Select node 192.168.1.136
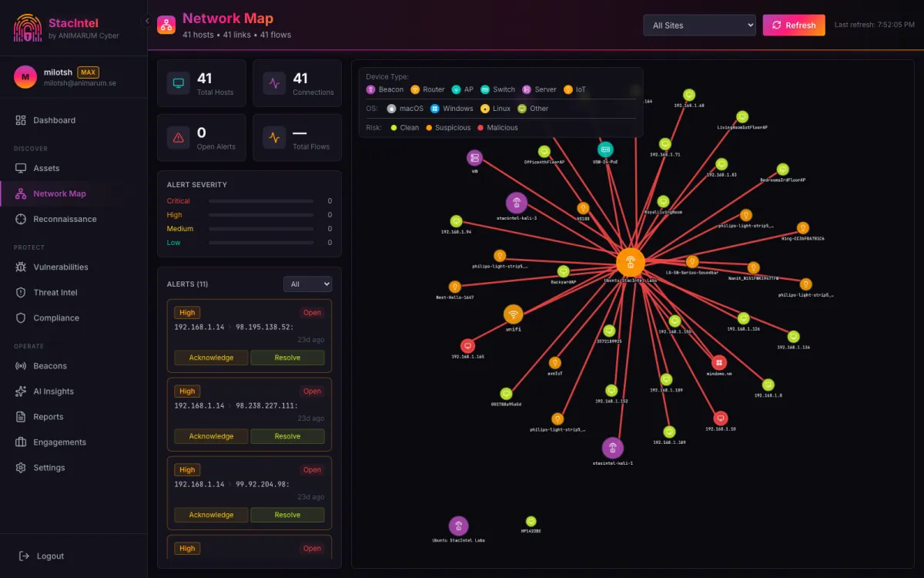This screenshot has width=924, height=578. point(794,337)
